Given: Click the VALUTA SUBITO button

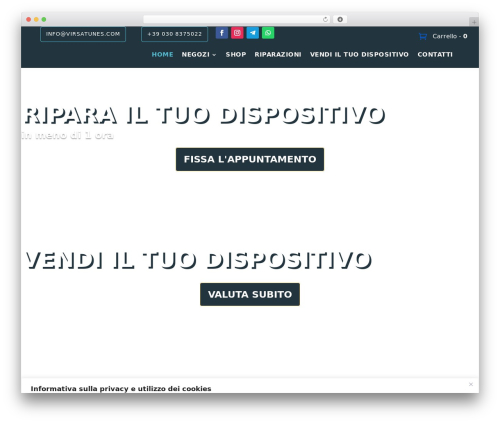Looking at the screenshot, I should 250,294.
